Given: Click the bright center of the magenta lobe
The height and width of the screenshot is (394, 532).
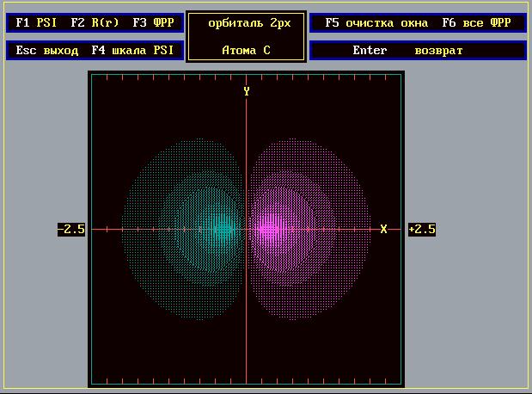Looking at the screenshot, I should 269,230.
